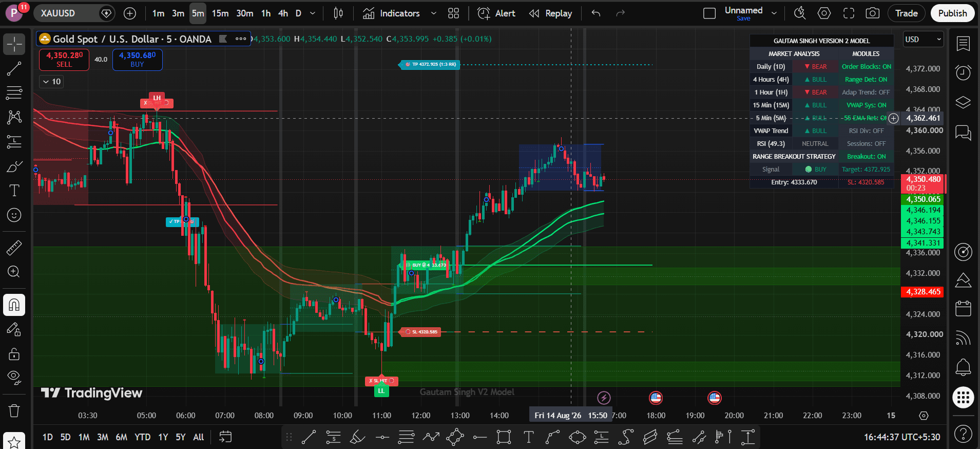Open the watchlist panel icon
Image resolution: width=980 pixels, height=449 pixels.
[964, 44]
